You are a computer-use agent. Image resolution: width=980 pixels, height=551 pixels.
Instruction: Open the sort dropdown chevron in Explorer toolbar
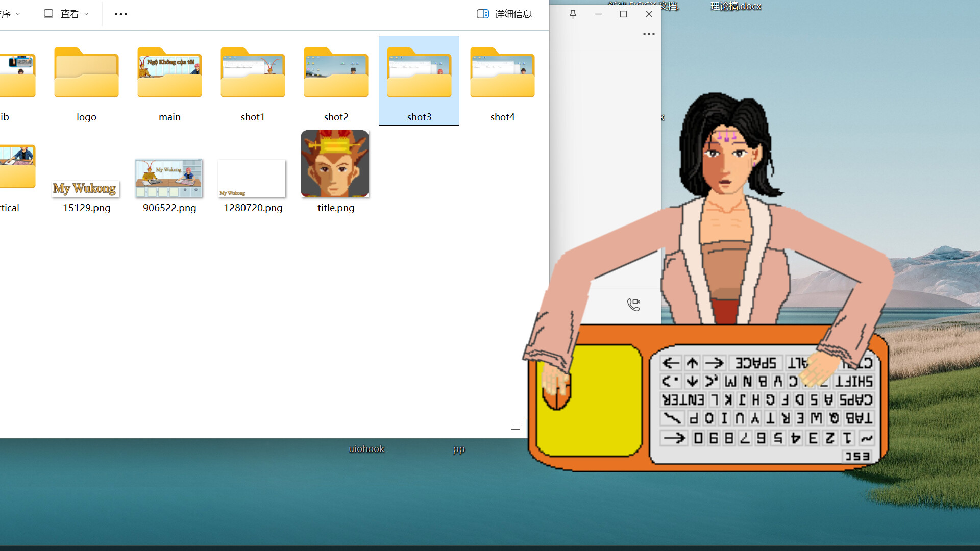click(18, 14)
